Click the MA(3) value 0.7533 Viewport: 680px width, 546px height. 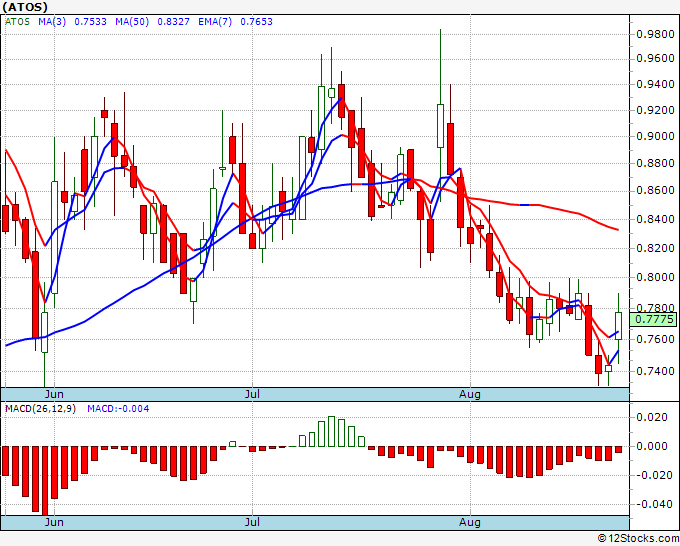(90, 21)
